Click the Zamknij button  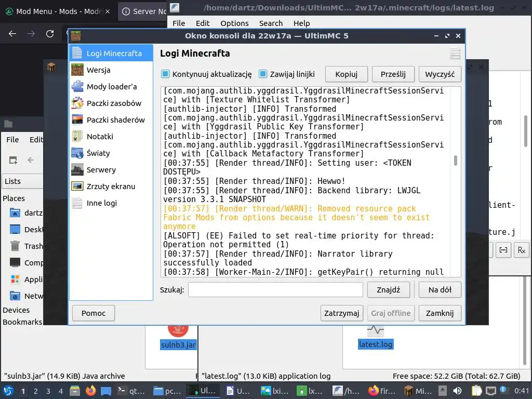pos(440,313)
